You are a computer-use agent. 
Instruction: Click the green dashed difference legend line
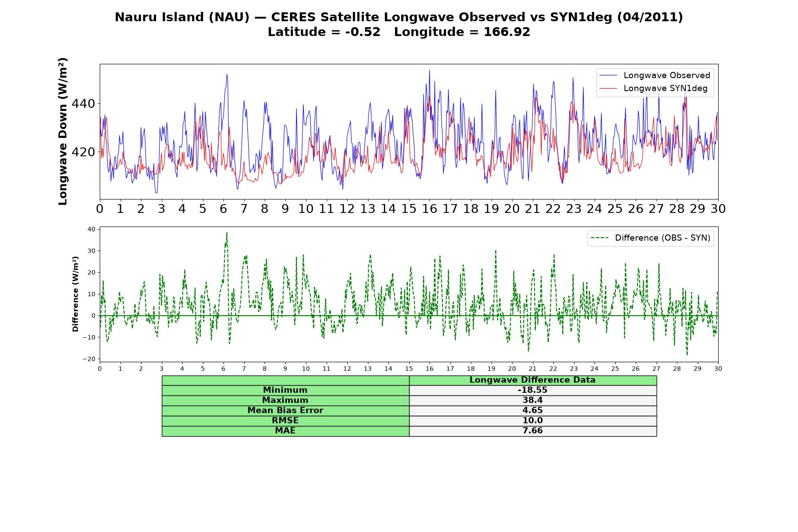point(599,238)
